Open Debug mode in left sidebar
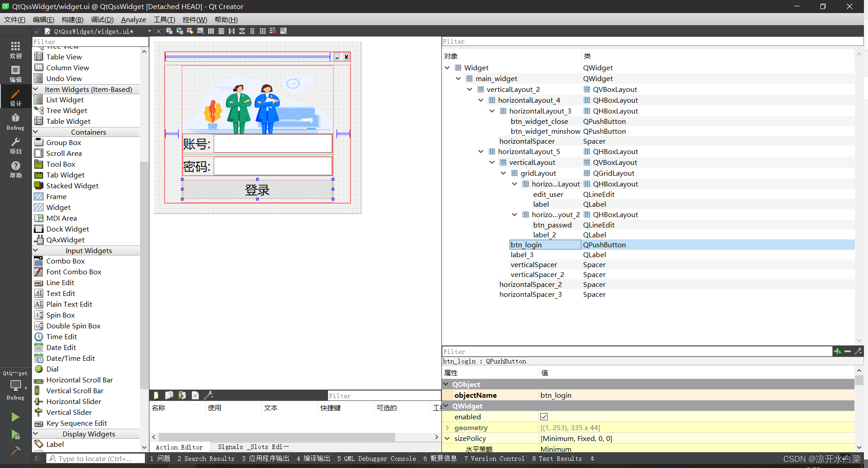 tap(15, 121)
